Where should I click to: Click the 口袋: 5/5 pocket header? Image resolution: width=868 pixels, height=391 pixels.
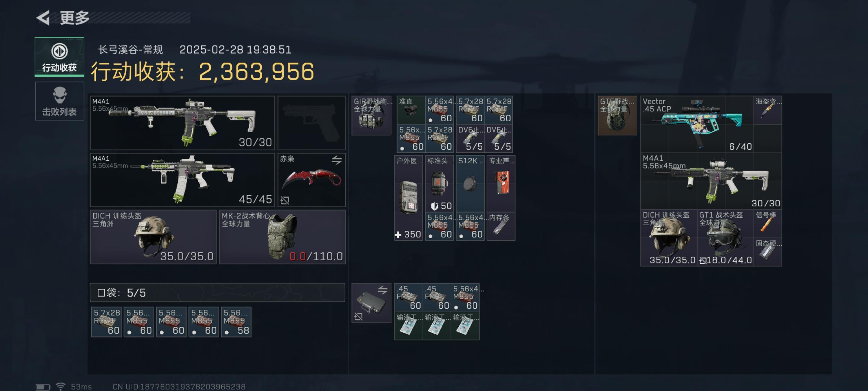(217, 293)
